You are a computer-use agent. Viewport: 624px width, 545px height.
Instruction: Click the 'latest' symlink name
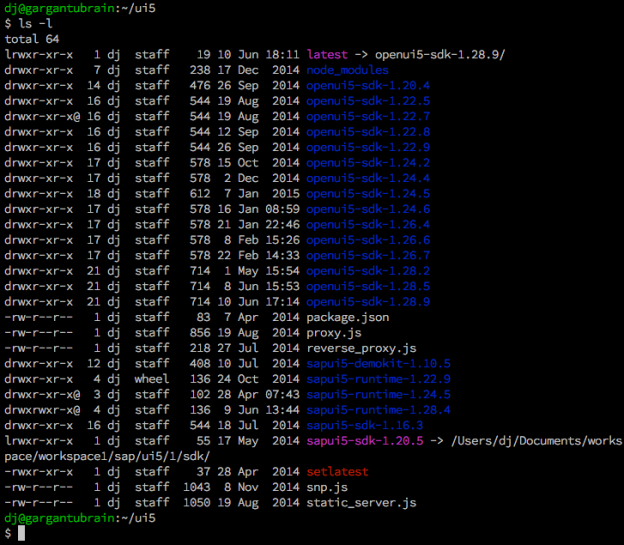pyautogui.click(x=327, y=55)
